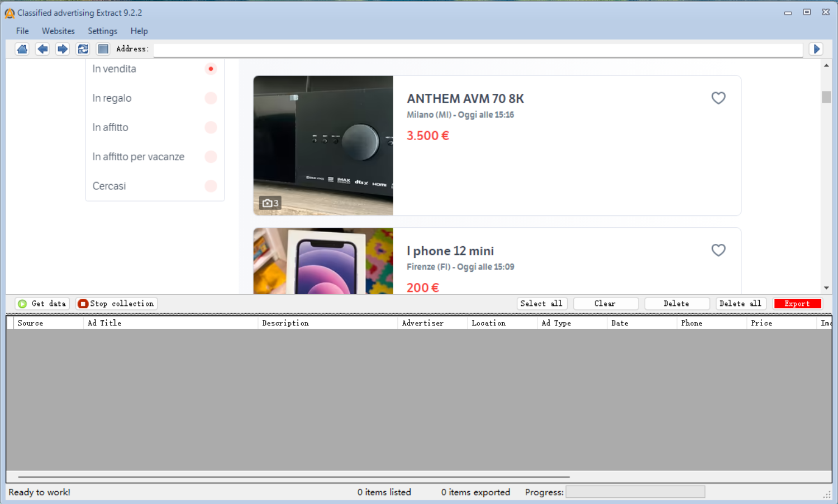Choose the Cercasi radio option

(x=211, y=186)
